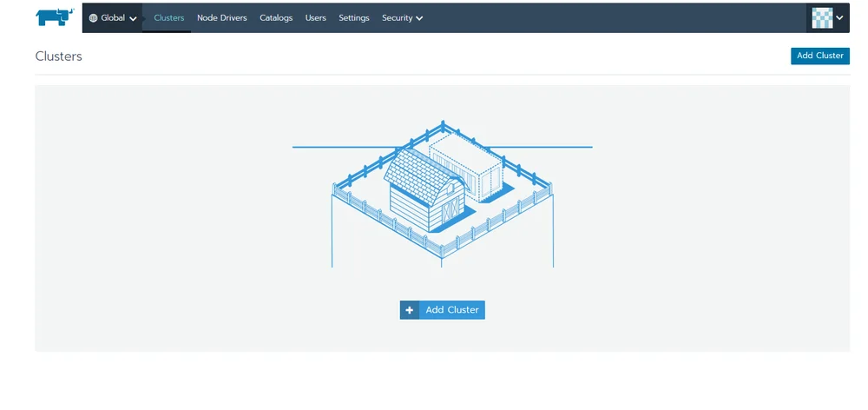Screen dimensions: 868x410
Task: Click the globe icon beside Global
Action: pos(93,17)
